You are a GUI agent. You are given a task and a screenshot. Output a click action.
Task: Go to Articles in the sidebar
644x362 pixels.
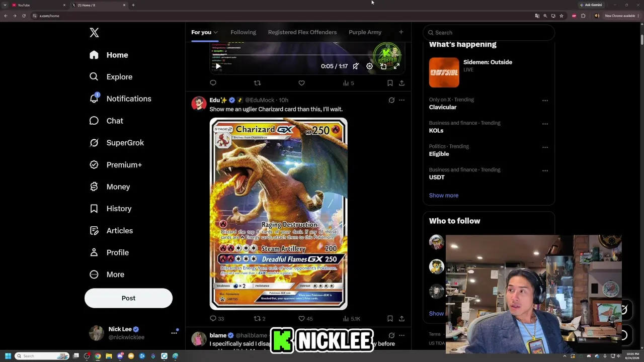pyautogui.click(x=111, y=231)
